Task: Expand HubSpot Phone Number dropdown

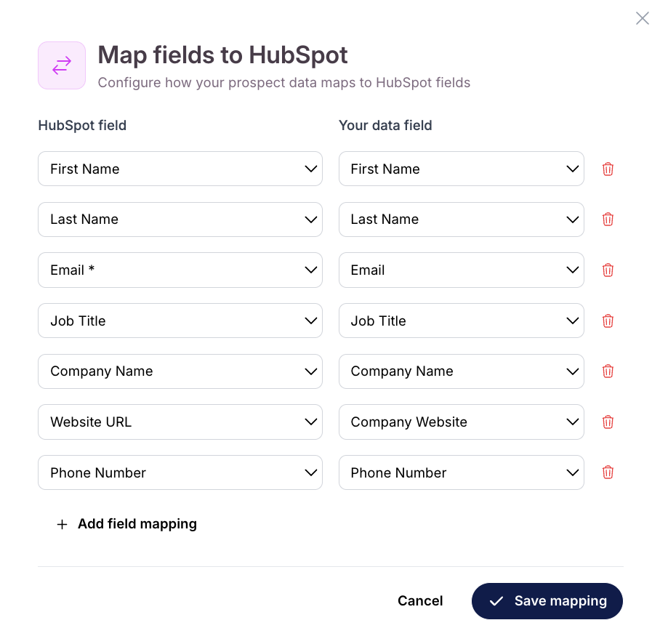Action: point(180,472)
